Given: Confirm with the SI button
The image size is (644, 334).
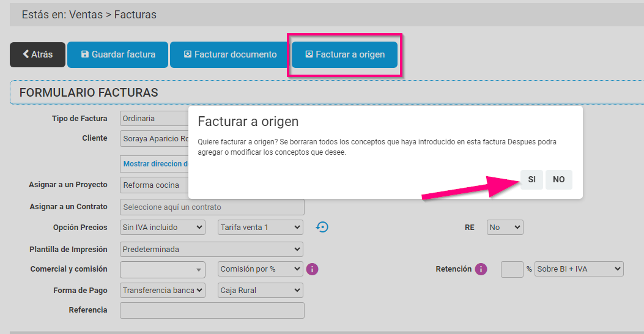Looking at the screenshot, I should 532,179.
